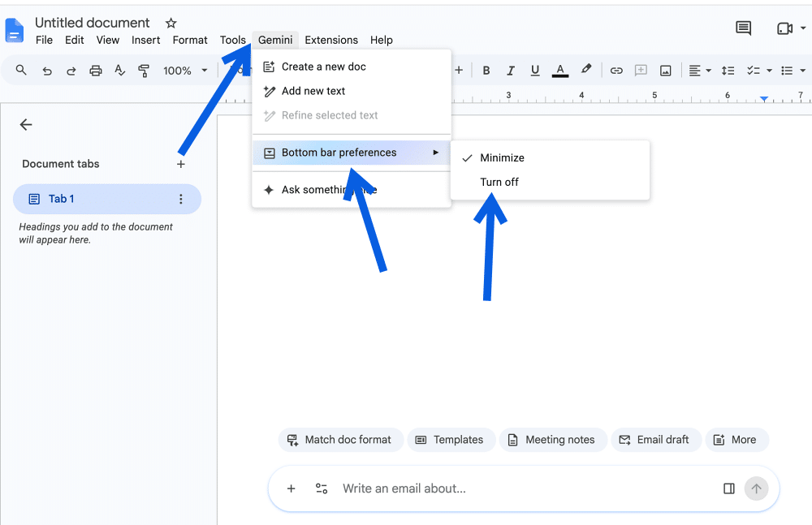The height and width of the screenshot is (525, 812).
Task: Open prompt bar settings sliders icon
Action: (322, 488)
